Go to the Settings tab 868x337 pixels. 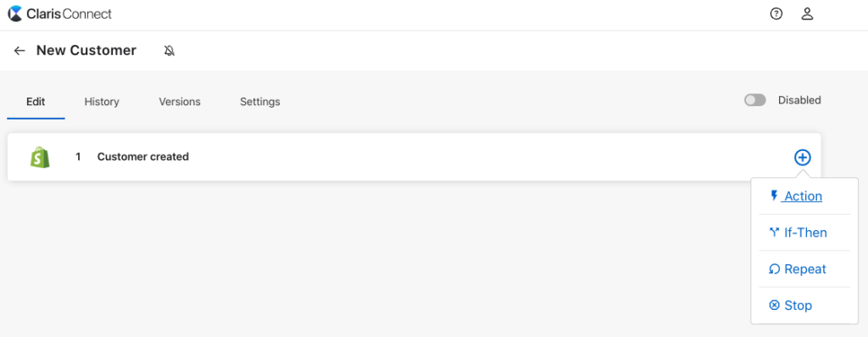(x=259, y=102)
